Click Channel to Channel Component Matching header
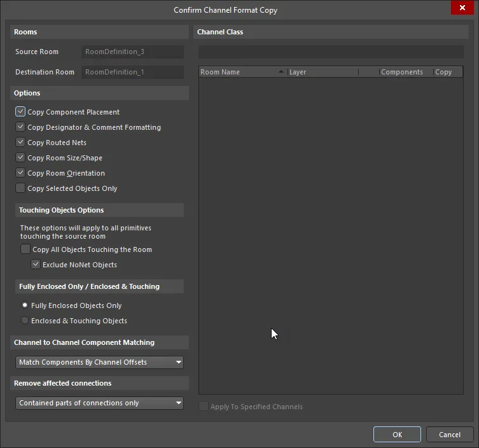 click(x=100, y=342)
